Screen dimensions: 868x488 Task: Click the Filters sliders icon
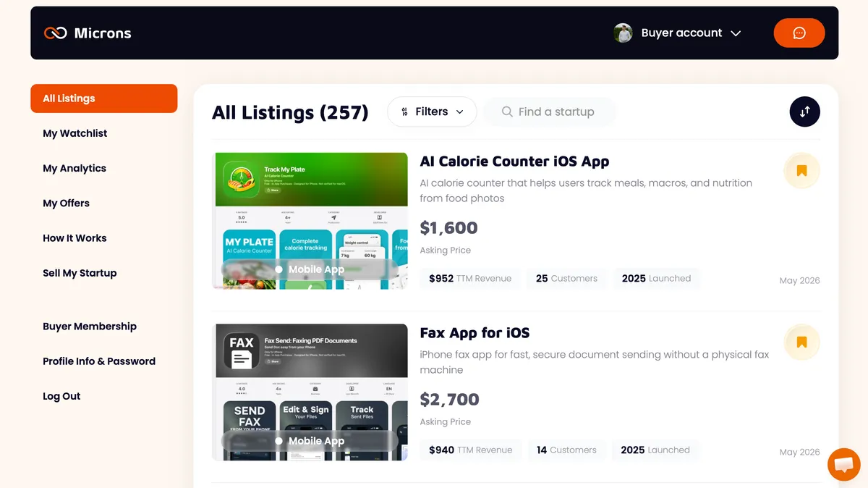[x=404, y=112]
